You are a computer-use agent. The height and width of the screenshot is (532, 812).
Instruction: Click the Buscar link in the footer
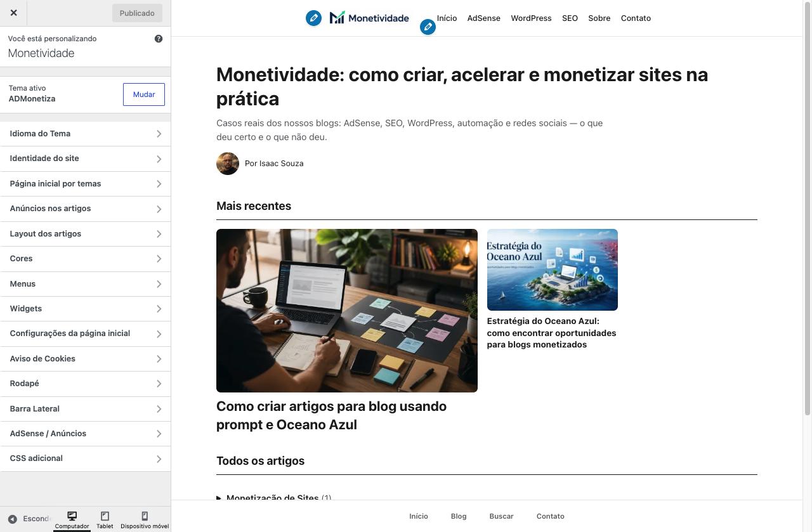501,516
